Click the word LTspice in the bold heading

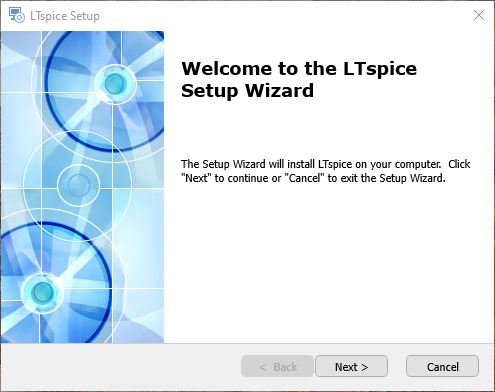coord(380,70)
